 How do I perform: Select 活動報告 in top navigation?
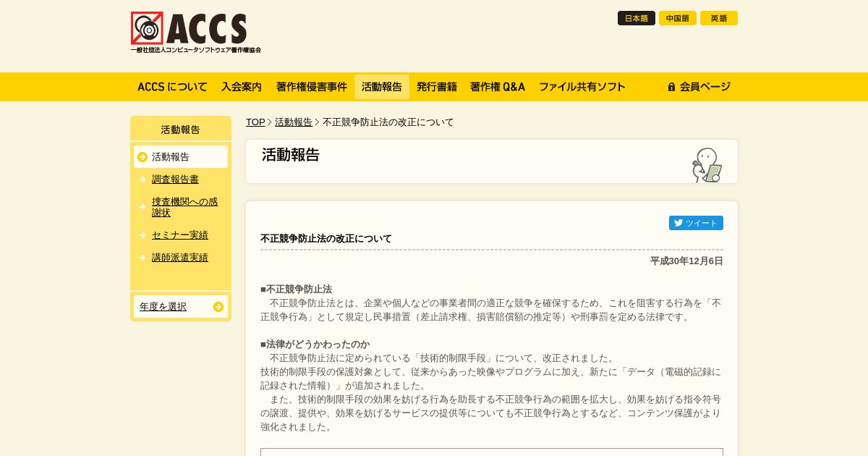click(x=382, y=87)
